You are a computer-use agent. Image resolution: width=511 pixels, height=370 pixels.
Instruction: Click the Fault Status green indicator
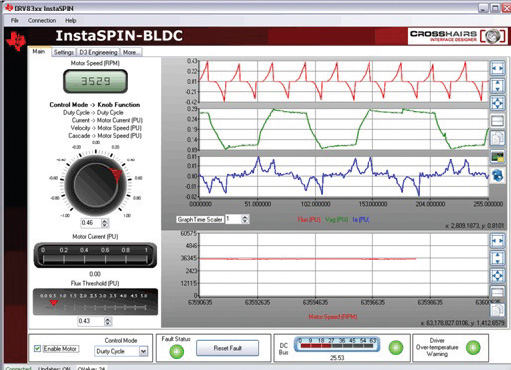coord(177,351)
